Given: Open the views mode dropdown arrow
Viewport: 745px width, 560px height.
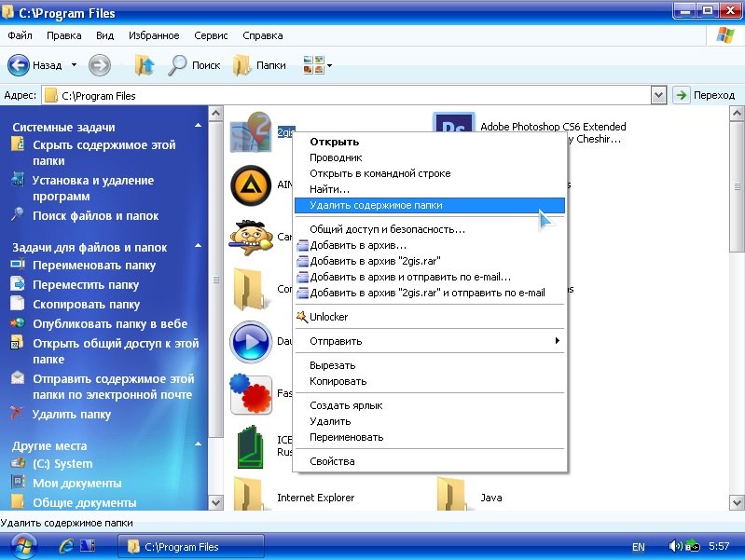Looking at the screenshot, I should point(329,66).
